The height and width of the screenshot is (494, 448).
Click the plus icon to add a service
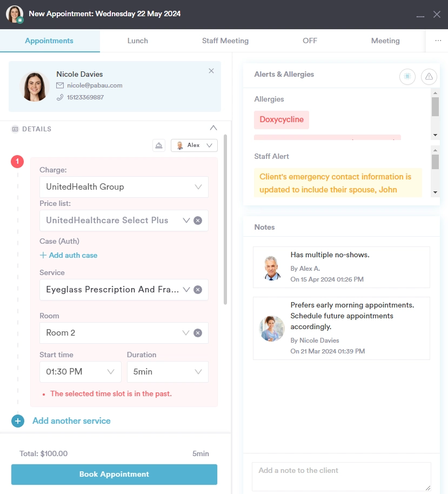tap(18, 421)
